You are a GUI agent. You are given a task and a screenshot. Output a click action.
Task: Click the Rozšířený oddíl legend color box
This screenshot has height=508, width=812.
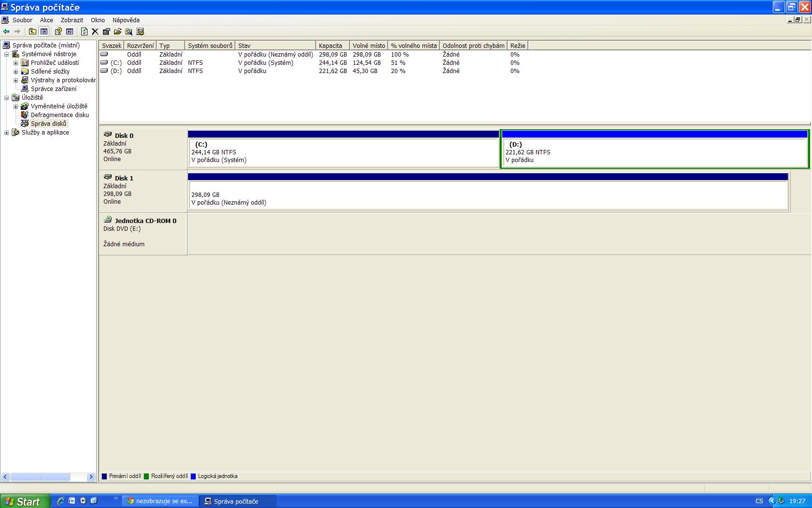pos(146,476)
